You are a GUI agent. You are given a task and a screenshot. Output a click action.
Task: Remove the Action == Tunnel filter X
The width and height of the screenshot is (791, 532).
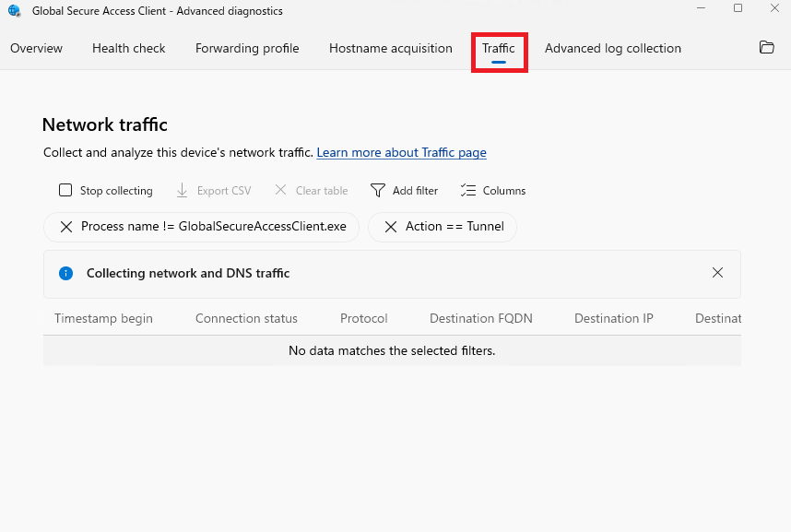tap(391, 227)
